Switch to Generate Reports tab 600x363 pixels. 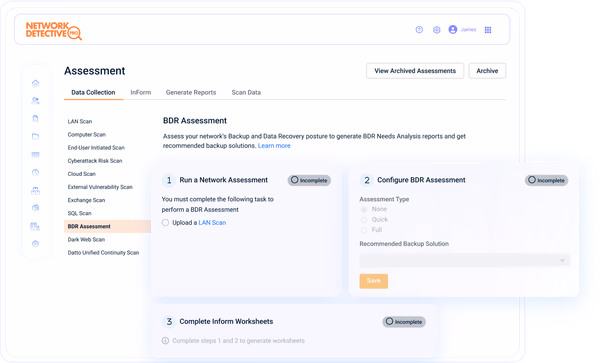191,92
